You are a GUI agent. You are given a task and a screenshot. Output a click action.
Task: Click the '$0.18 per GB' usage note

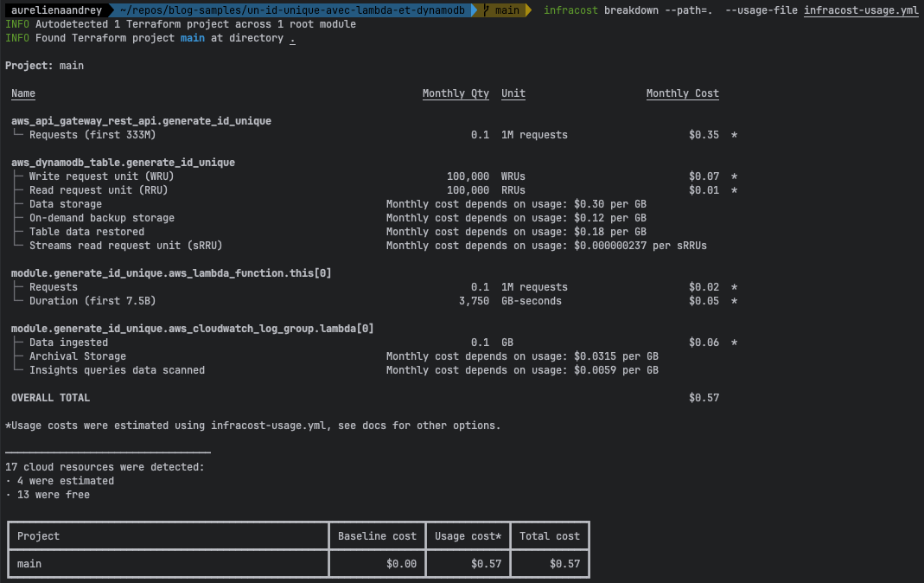[x=610, y=232]
